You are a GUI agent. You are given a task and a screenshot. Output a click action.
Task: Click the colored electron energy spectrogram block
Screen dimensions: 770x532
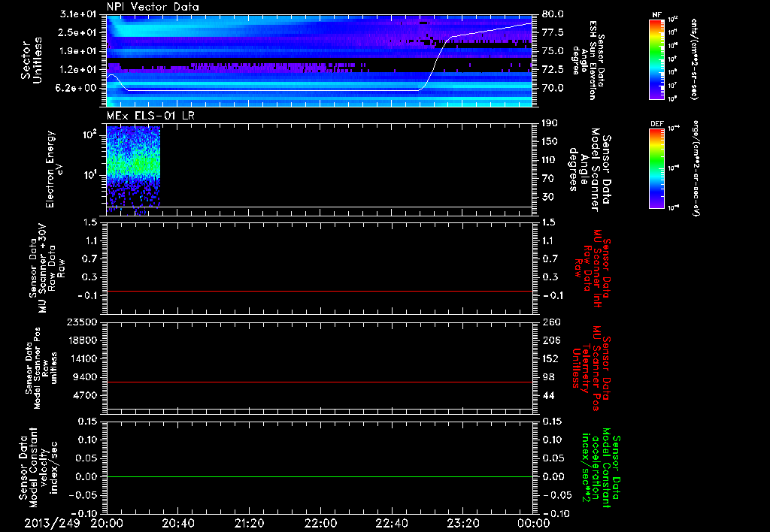[x=133, y=165]
